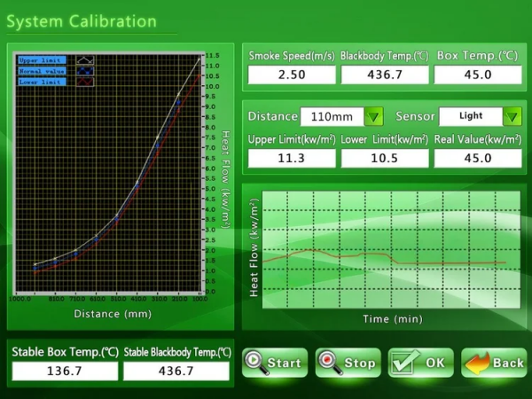Open the Distance dropdown arrow
This screenshot has width=532, height=399.
373,117
